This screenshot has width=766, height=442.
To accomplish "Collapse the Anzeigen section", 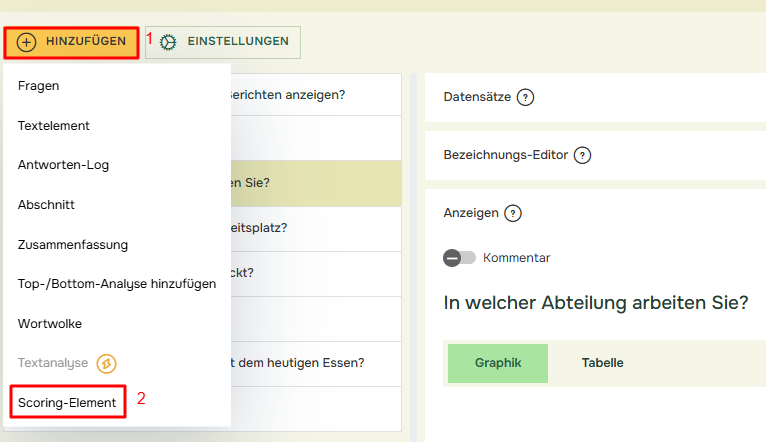I will 470,213.
